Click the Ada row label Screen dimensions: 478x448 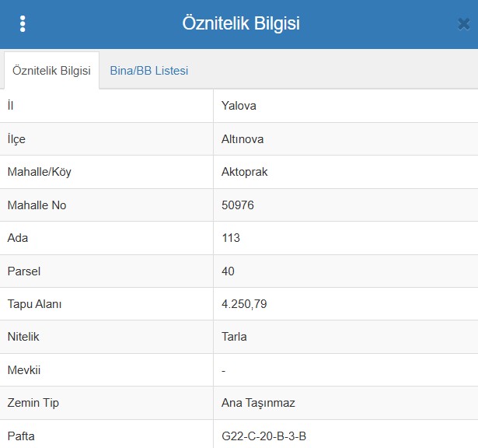[18, 238]
